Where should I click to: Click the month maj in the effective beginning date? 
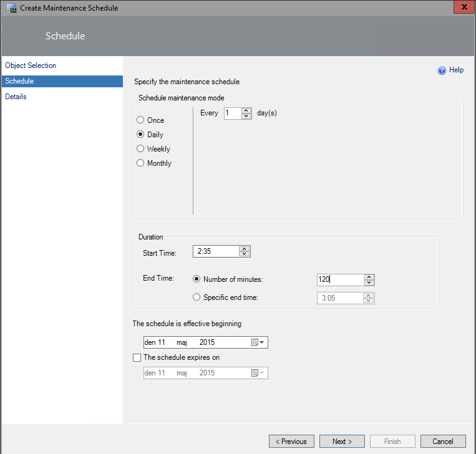(x=182, y=342)
